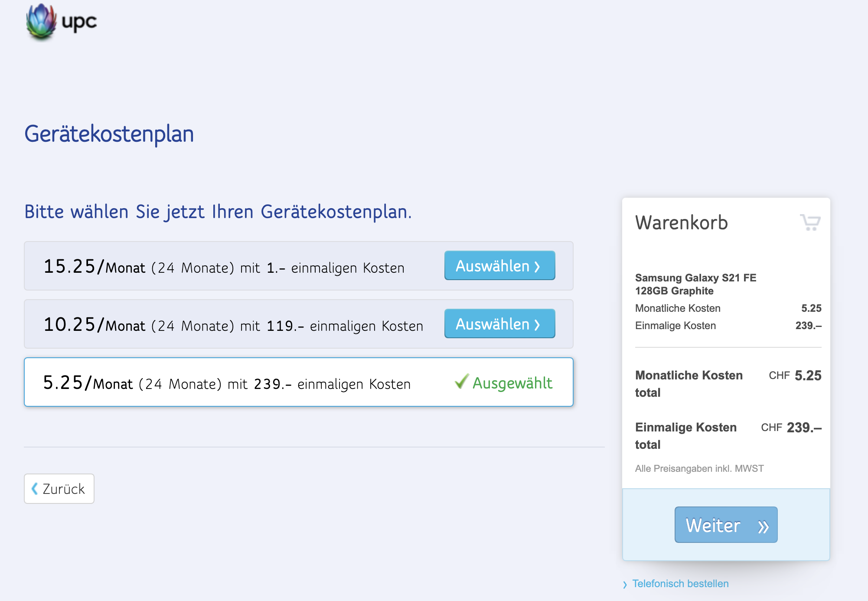The height and width of the screenshot is (601, 868).
Task: Click the shopping cart icon in Warenkorb
Action: 810,222
